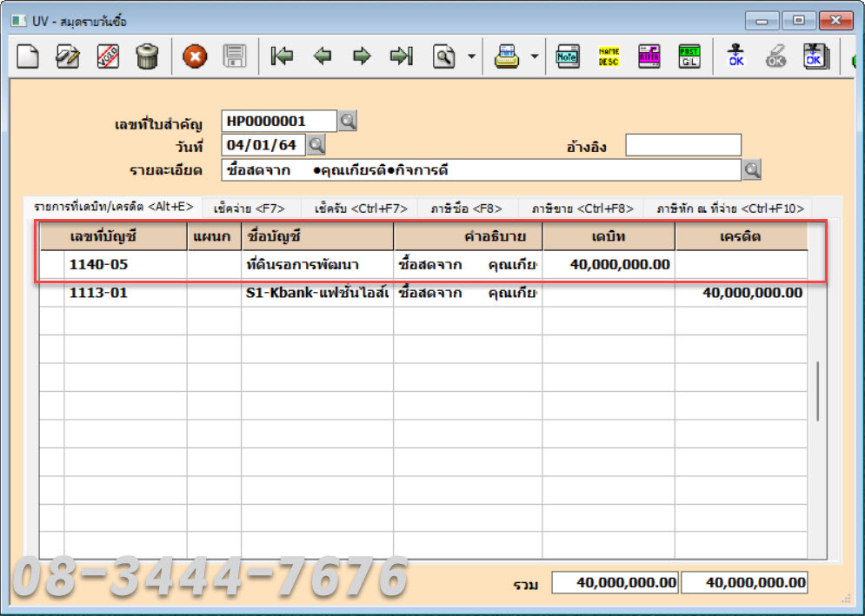865x616 pixels.
Task: Click credit amount 40,000,000.00 in 1113-01 row
Action: 741,293
